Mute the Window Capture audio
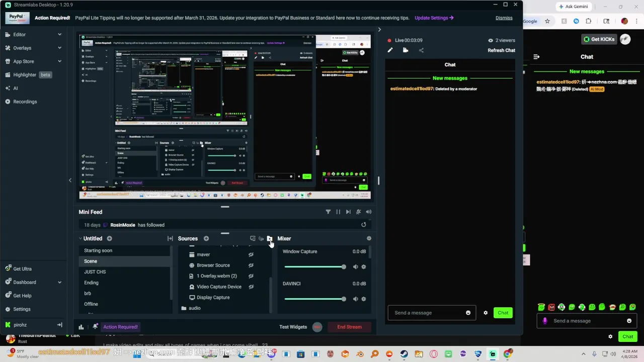The image size is (644, 362). coord(355,267)
